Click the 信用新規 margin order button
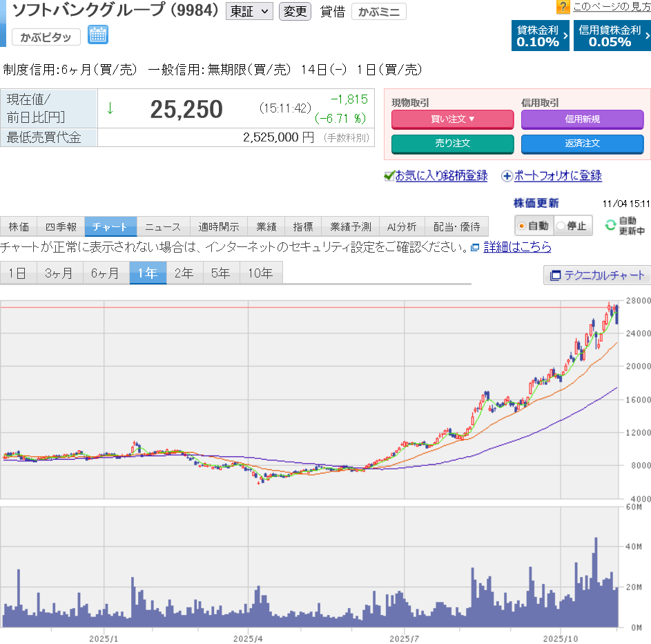The width and height of the screenshot is (651, 644). (x=582, y=119)
